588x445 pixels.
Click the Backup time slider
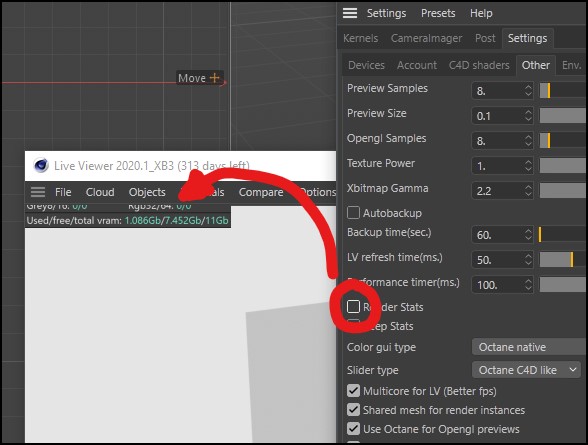coord(562,235)
